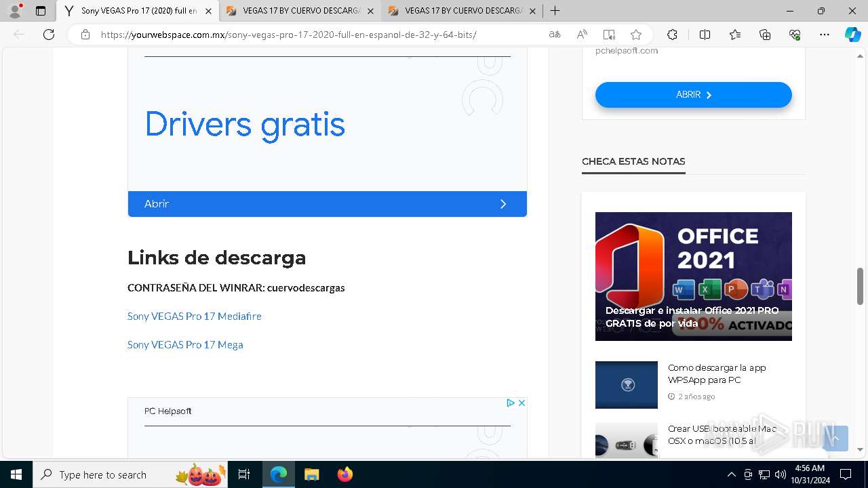Switch to third VEGAS 17 BY CUERVO tab
Image resolution: width=868 pixels, height=488 pixels.
click(x=462, y=11)
